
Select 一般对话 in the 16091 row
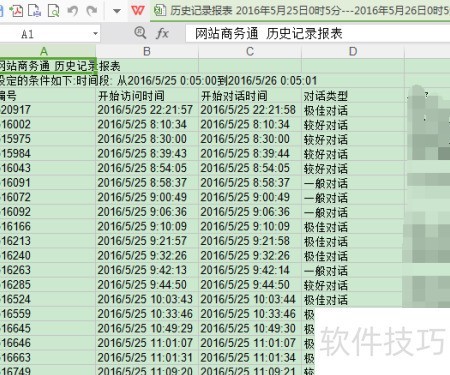[353, 183]
